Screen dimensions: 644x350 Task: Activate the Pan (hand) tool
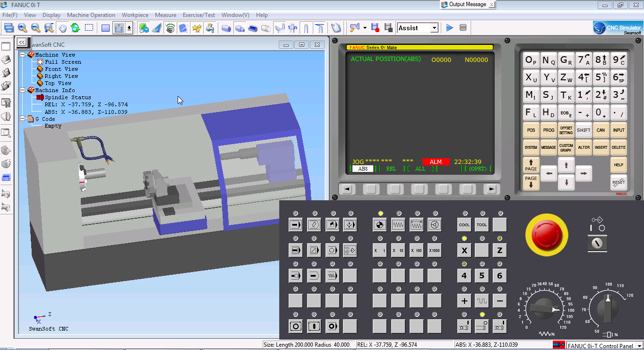[62, 28]
